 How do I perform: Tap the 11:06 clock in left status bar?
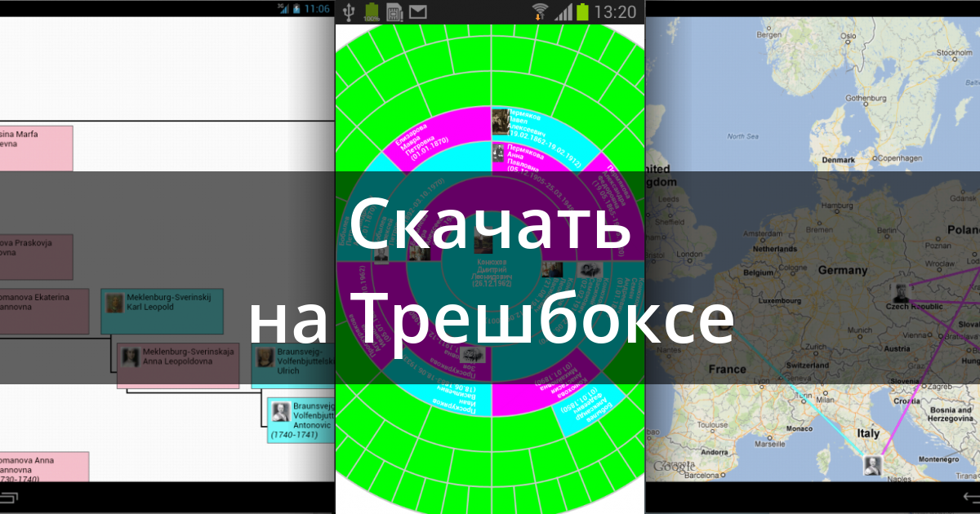[316, 9]
